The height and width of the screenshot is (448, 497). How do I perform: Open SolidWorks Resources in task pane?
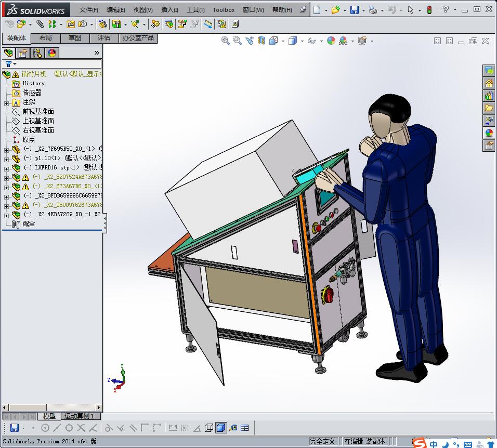pos(489,83)
